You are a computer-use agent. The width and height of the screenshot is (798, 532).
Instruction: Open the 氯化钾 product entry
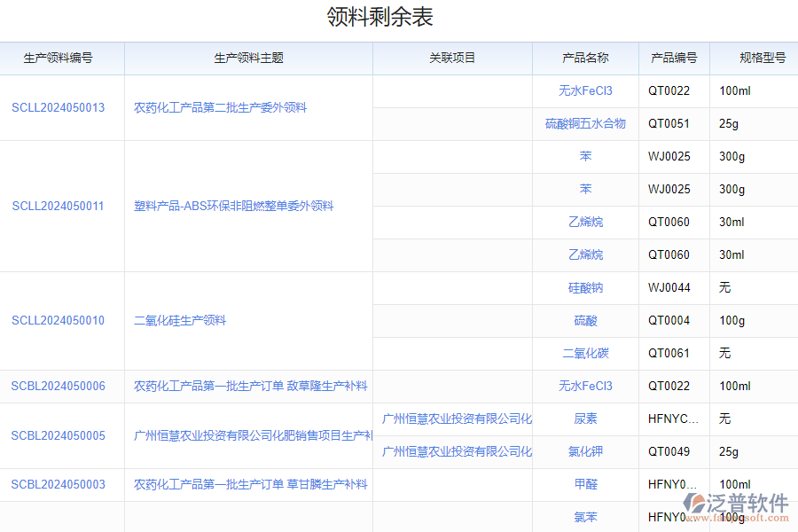pos(585,451)
